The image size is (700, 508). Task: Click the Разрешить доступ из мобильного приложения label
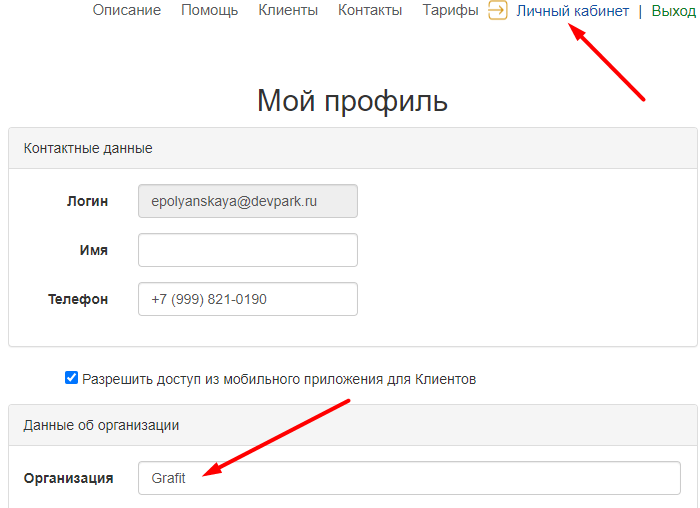279,379
